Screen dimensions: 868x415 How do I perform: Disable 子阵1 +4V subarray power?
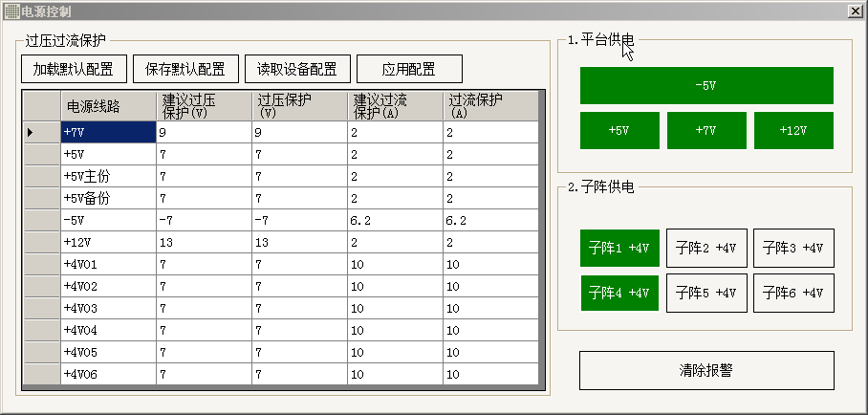pos(619,248)
